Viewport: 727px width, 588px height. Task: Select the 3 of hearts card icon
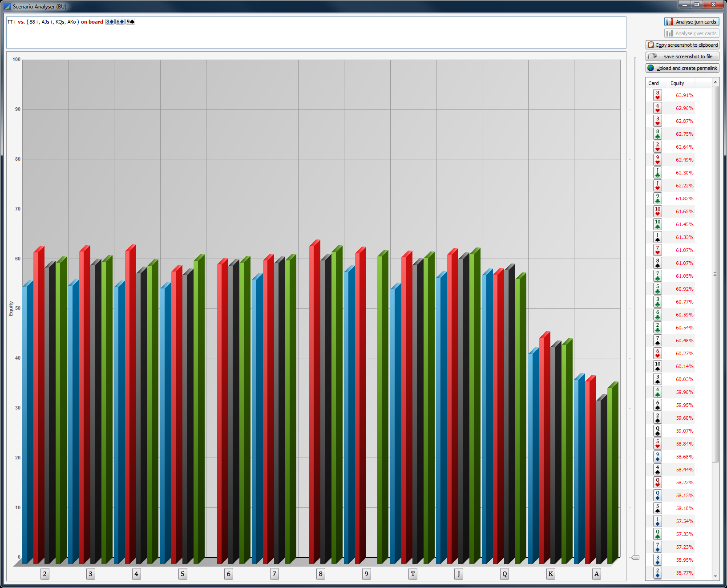coord(657,121)
